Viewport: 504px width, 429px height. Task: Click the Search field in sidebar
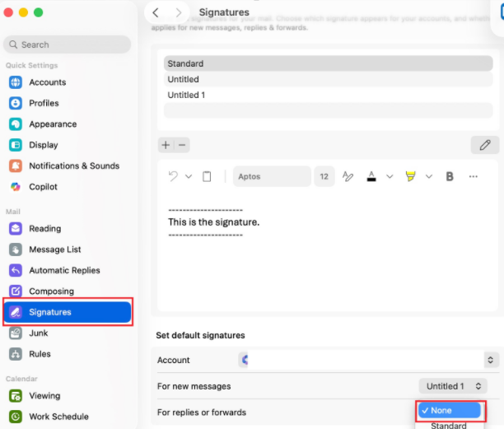68,44
